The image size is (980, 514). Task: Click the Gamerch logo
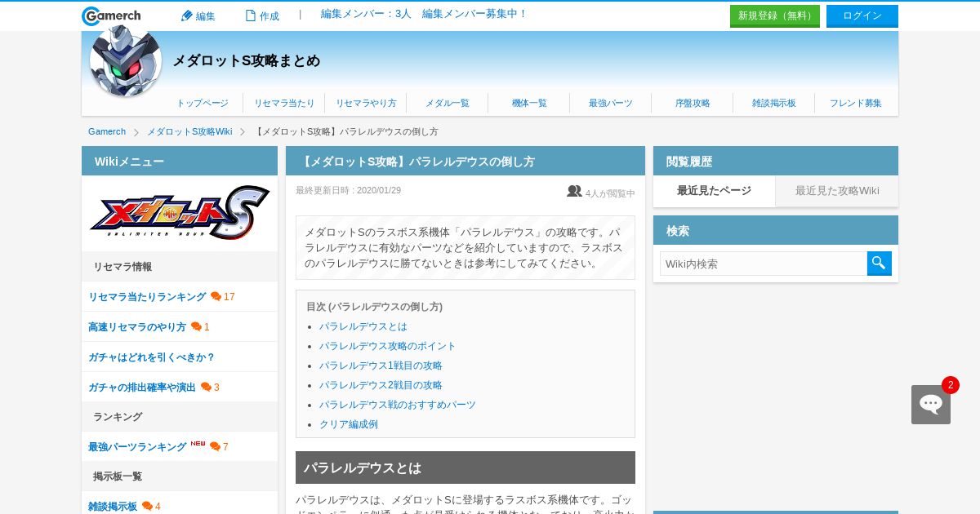[x=111, y=16]
